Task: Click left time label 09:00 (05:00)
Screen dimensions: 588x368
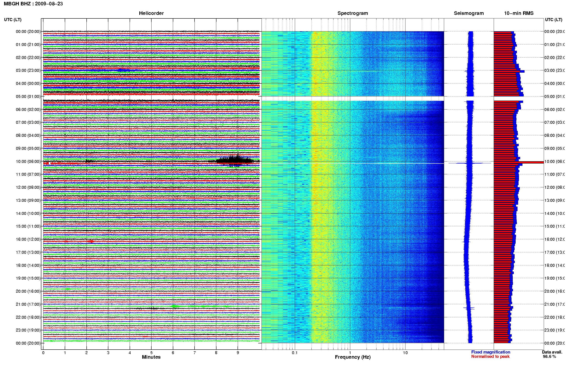Action: coord(28,148)
